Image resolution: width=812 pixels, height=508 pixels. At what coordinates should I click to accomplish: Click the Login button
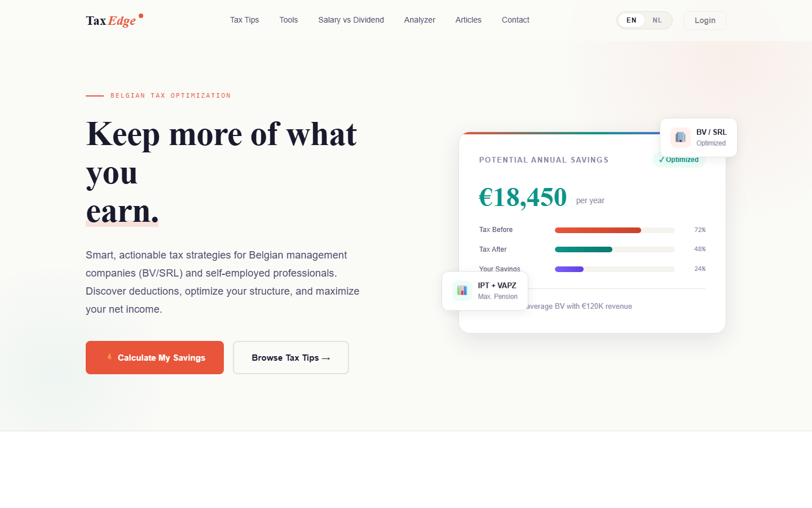click(705, 20)
